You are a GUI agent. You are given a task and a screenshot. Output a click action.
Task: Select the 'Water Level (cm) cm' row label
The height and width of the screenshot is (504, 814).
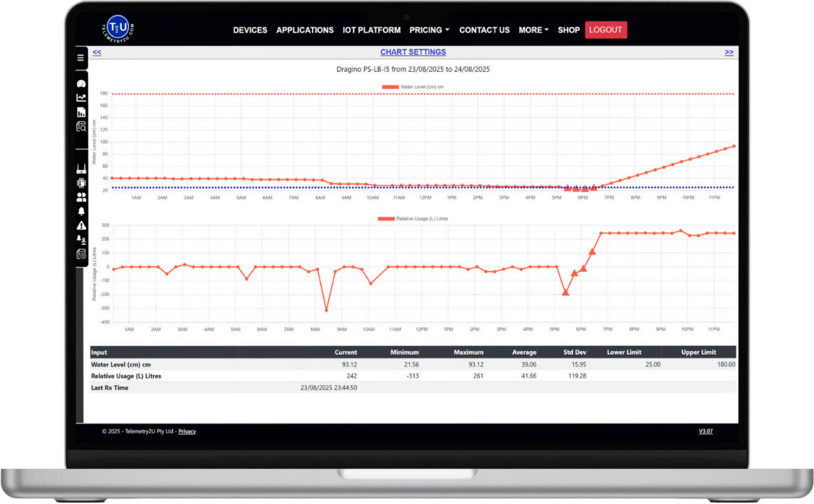pyautogui.click(x=121, y=364)
